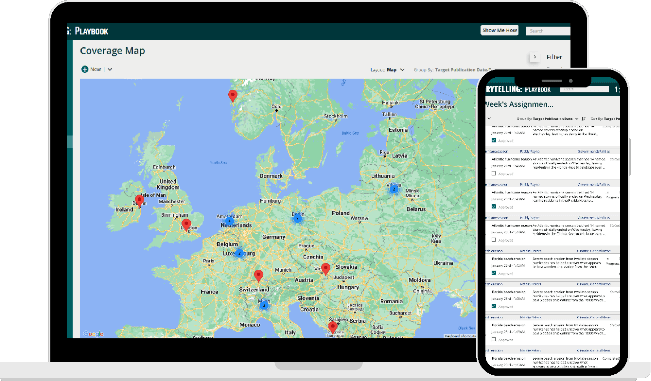The image size is (651, 381).
Task: Click the United Kingdom label on map
Action: (169, 184)
